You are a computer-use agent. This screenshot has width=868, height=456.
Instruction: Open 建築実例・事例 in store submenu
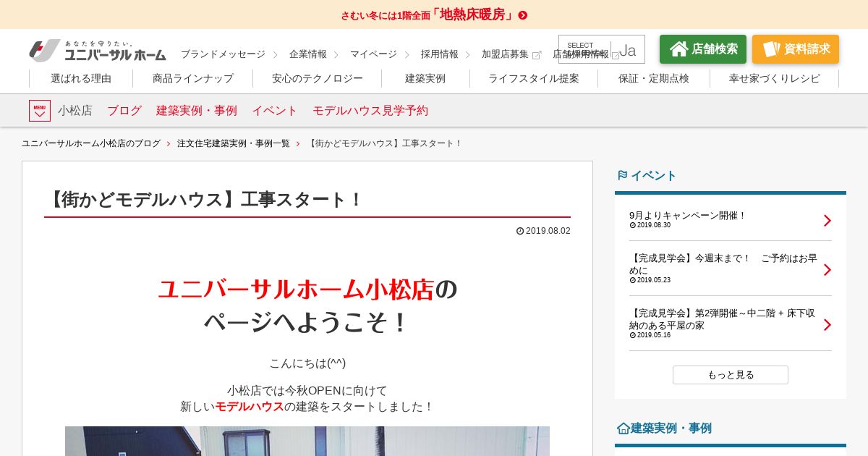pos(197,111)
